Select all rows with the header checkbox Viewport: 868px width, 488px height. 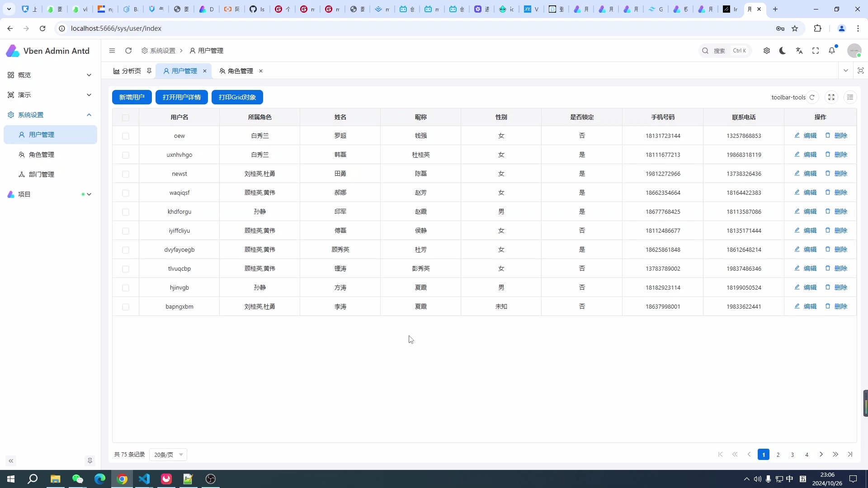tap(126, 117)
